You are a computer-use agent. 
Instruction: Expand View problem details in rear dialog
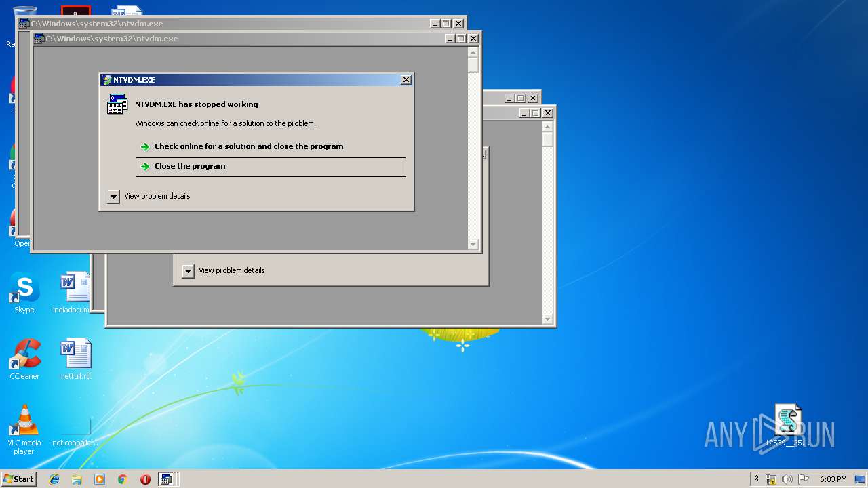pyautogui.click(x=188, y=271)
